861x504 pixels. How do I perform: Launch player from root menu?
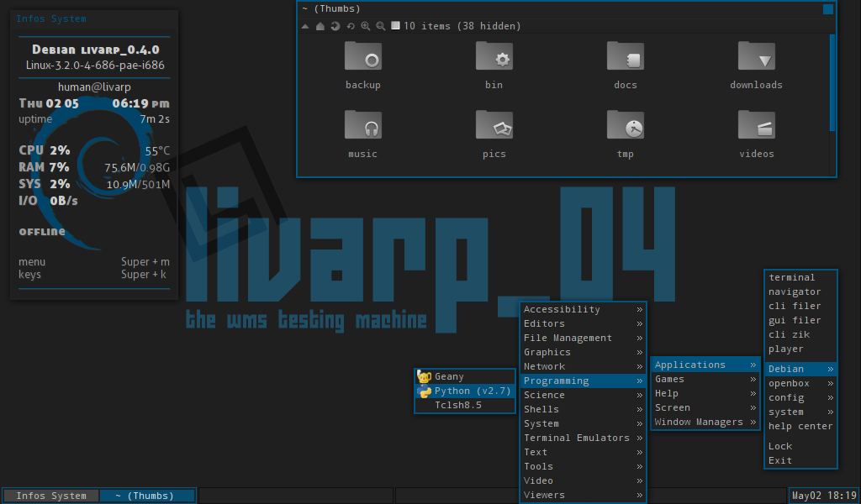pyautogui.click(x=800, y=349)
